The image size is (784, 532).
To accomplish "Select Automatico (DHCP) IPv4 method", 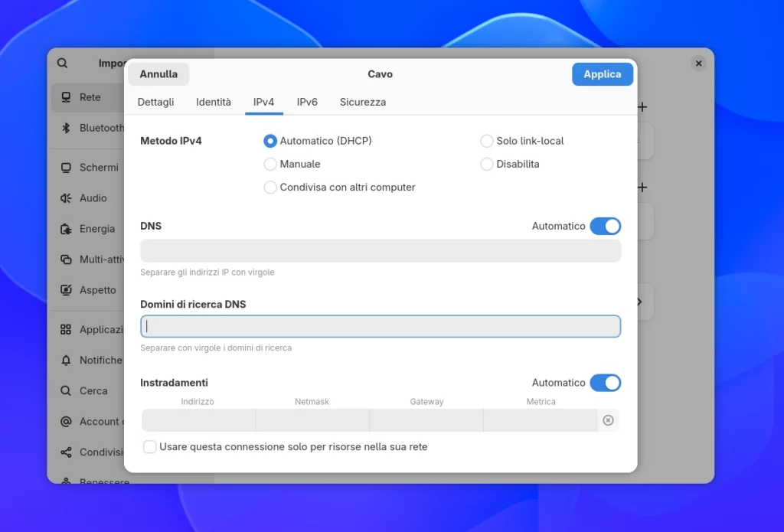I will (318, 141).
